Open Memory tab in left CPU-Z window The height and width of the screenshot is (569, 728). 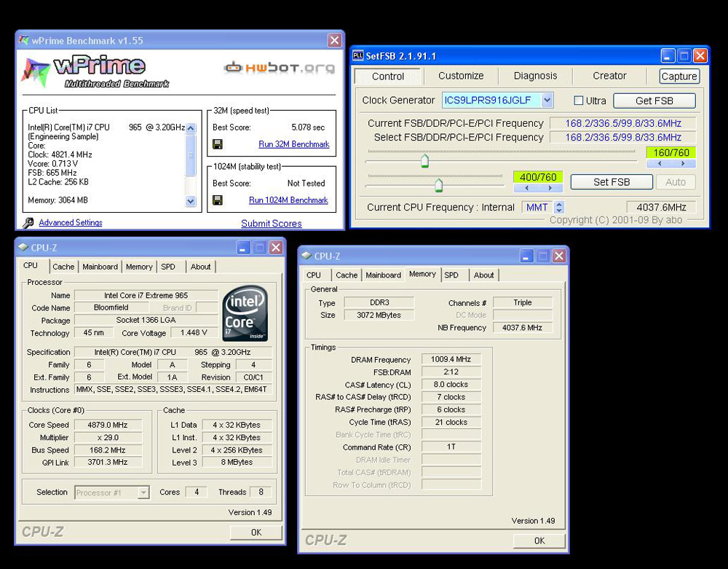click(139, 267)
